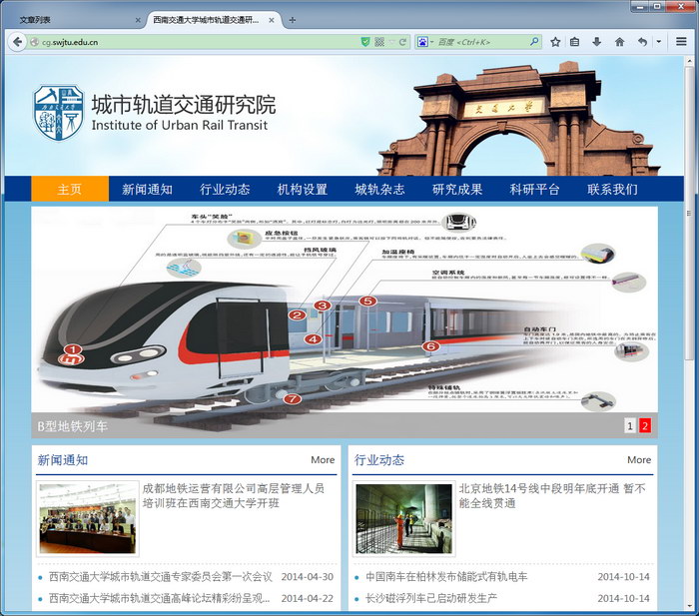Open 长沙磁浮列车已启动研发生产 link

tap(431, 598)
